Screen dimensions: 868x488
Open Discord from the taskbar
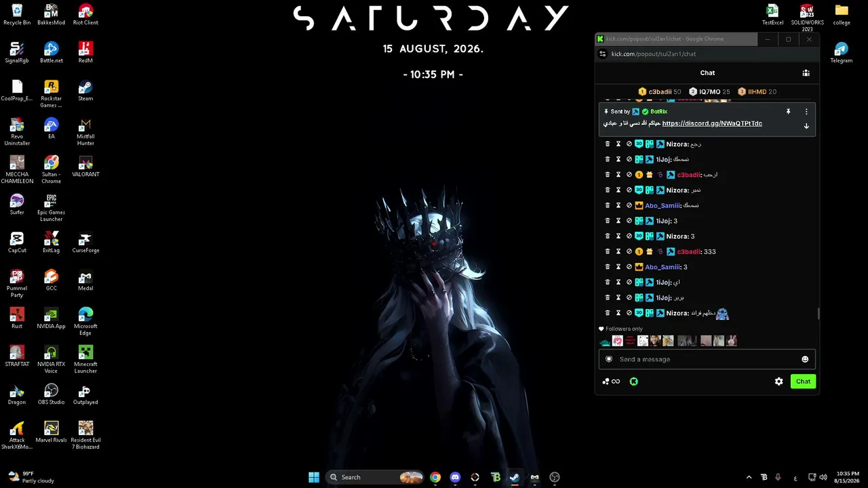coord(455,477)
